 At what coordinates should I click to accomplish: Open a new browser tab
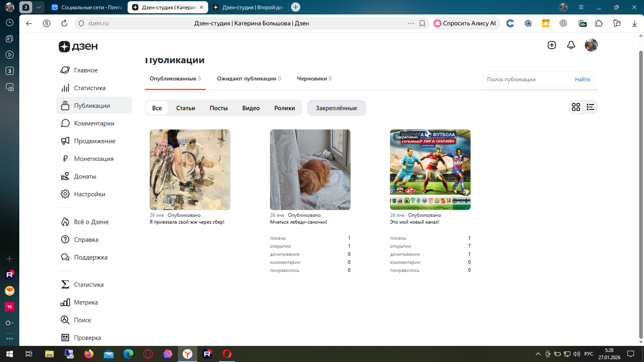[x=295, y=8]
